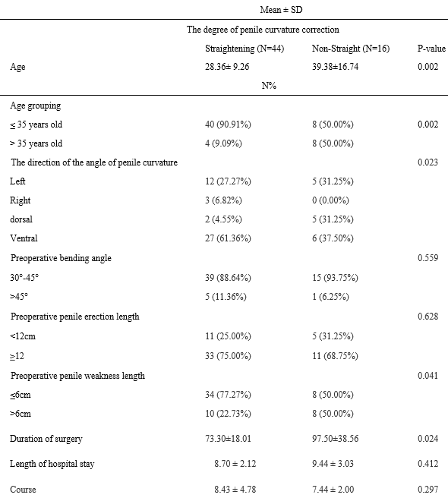Select the 'Non-Straight (N=16)' column header

pyautogui.click(x=351, y=49)
